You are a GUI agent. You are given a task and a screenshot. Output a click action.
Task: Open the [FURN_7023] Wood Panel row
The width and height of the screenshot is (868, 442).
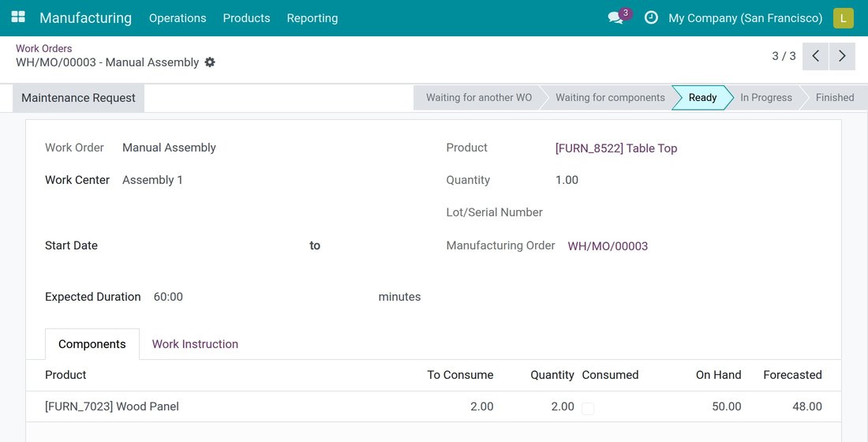[x=433, y=406]
